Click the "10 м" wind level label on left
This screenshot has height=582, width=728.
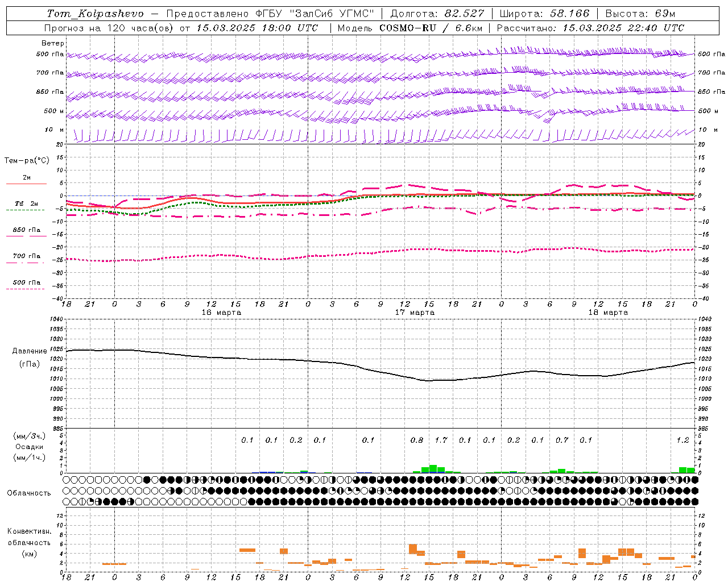(x=55, y=130)
